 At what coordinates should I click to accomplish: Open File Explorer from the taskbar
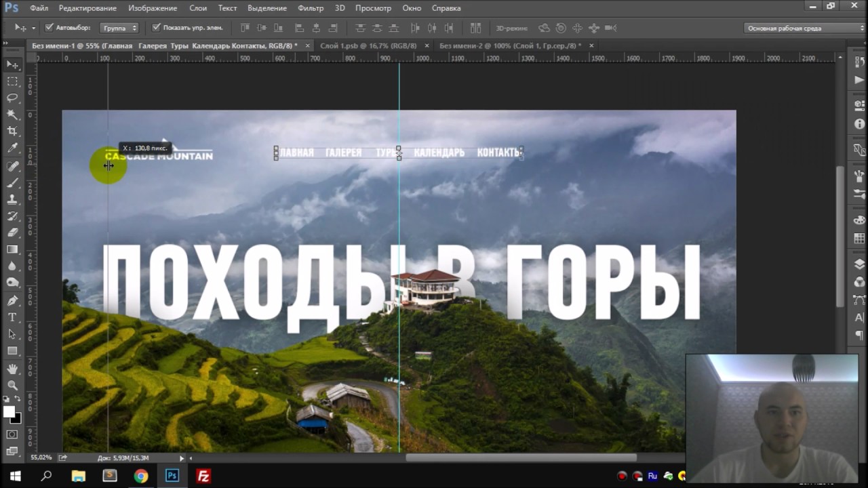point(78,476)
